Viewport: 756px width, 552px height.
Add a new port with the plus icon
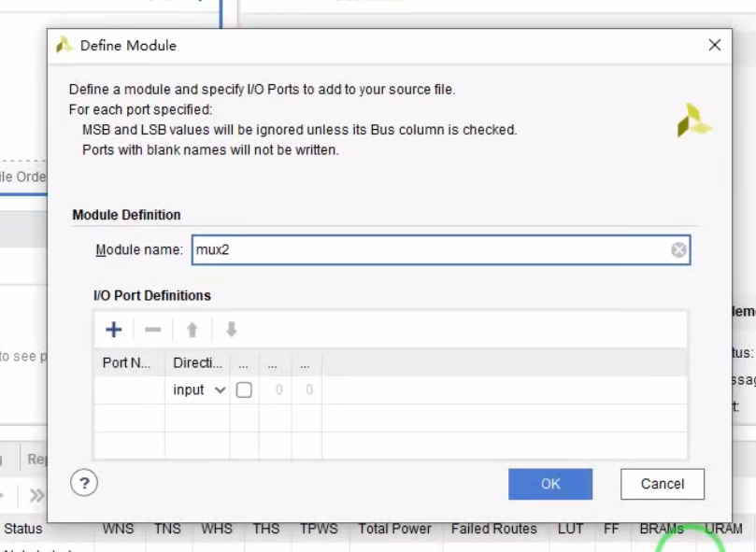(114, 330)
